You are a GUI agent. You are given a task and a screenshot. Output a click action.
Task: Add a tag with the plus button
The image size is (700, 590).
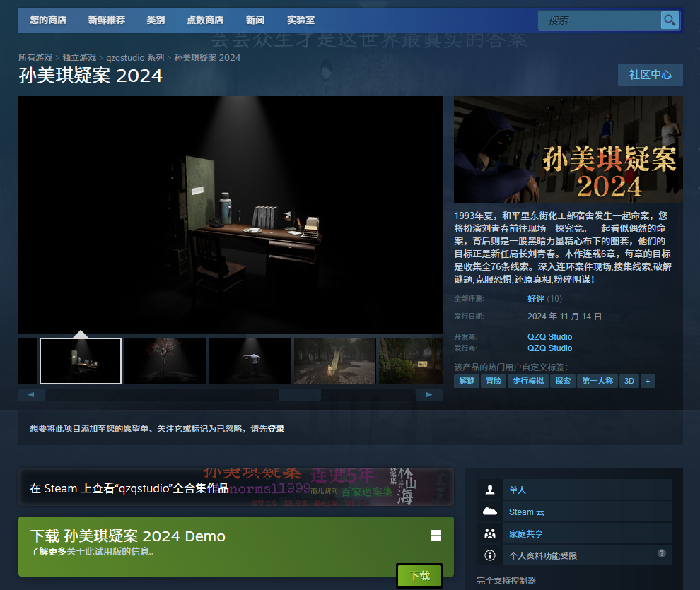point(648,381)
